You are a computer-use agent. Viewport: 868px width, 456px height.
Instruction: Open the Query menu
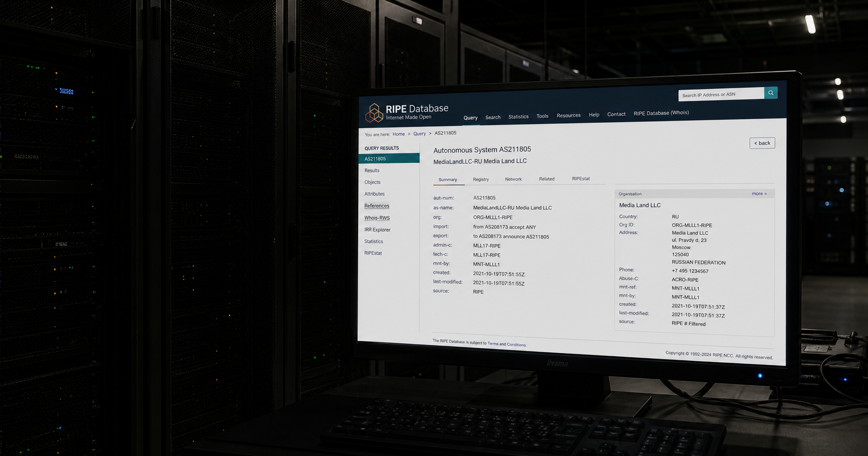tap(471, 118)
